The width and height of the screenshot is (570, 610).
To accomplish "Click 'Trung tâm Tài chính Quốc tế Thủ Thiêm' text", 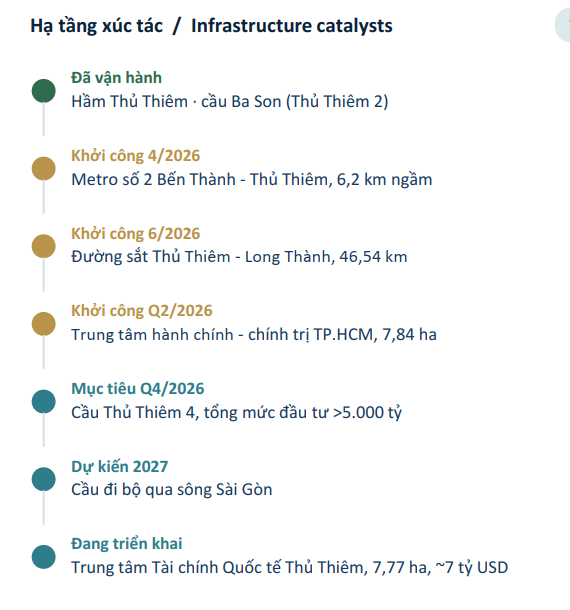I will [218, 568].
